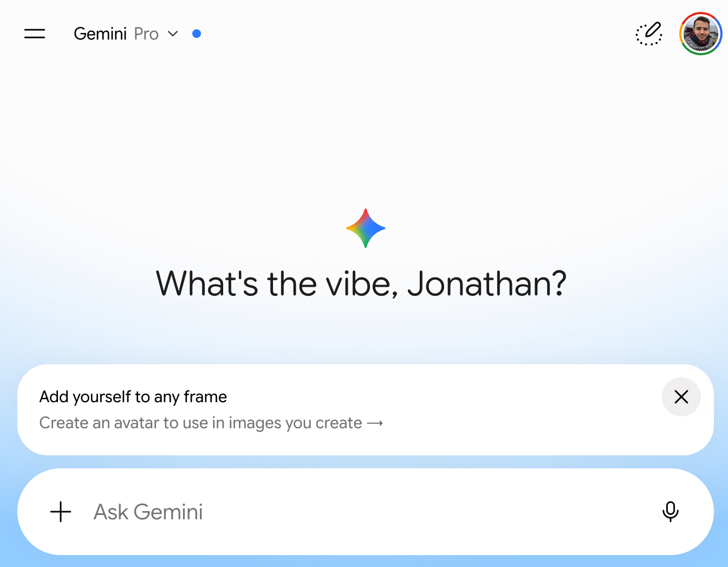Dismiss the avatar promo card with X
The height and width of the screenshot is (567, 728).
[681, 397]
